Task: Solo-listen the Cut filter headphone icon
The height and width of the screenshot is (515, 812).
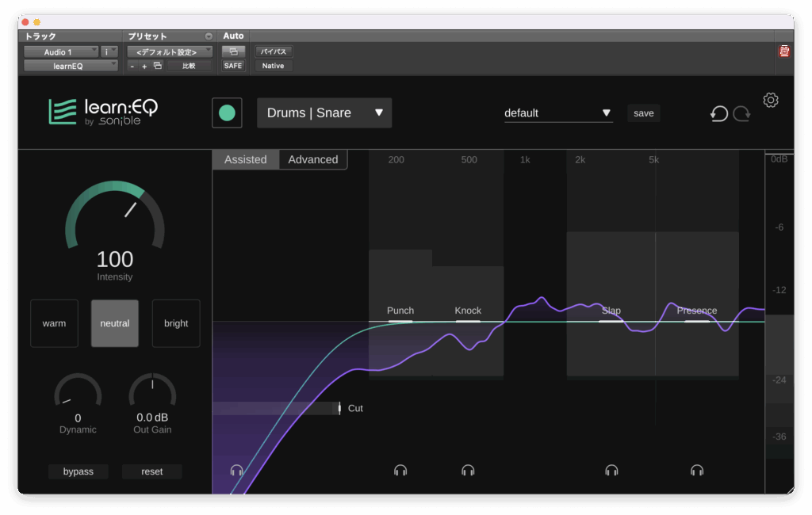Action: coord(236,470)
